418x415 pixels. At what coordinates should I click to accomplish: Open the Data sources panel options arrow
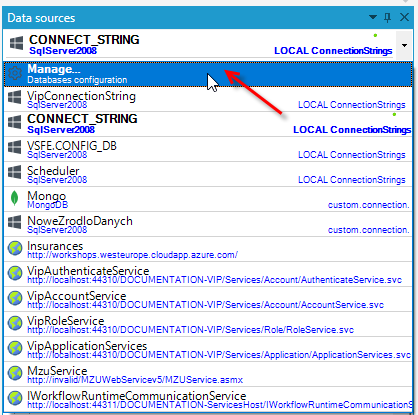tap(373, 17)
